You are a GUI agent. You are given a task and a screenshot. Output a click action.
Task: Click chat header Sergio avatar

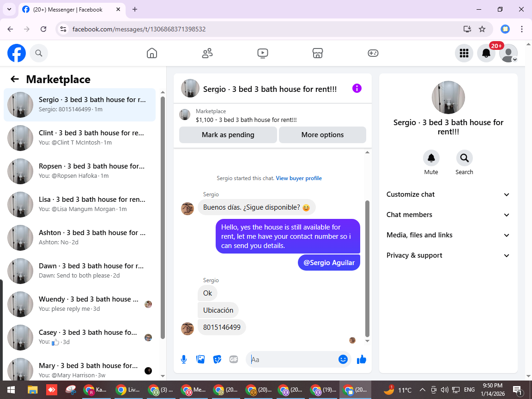point(190,89)
